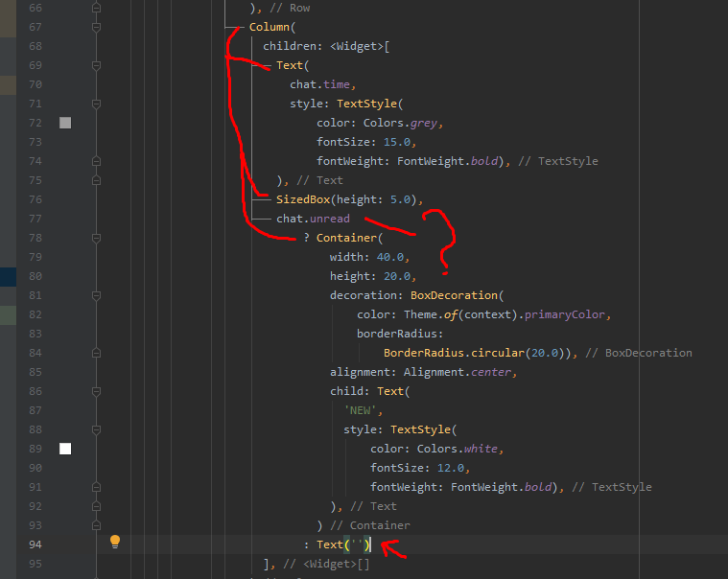Click line number 72 in the gutter
Screen dimensions: 728x579
[x=35, y=123]
